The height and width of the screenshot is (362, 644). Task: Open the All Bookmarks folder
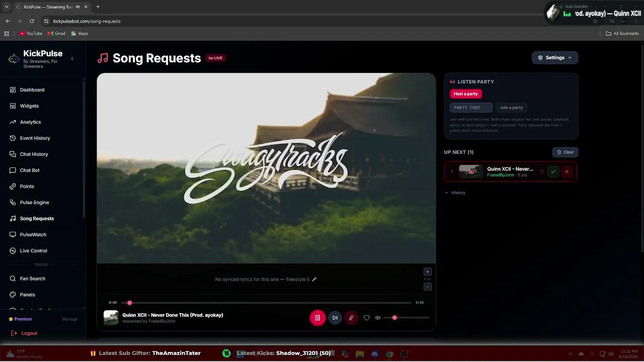(622, 34)
